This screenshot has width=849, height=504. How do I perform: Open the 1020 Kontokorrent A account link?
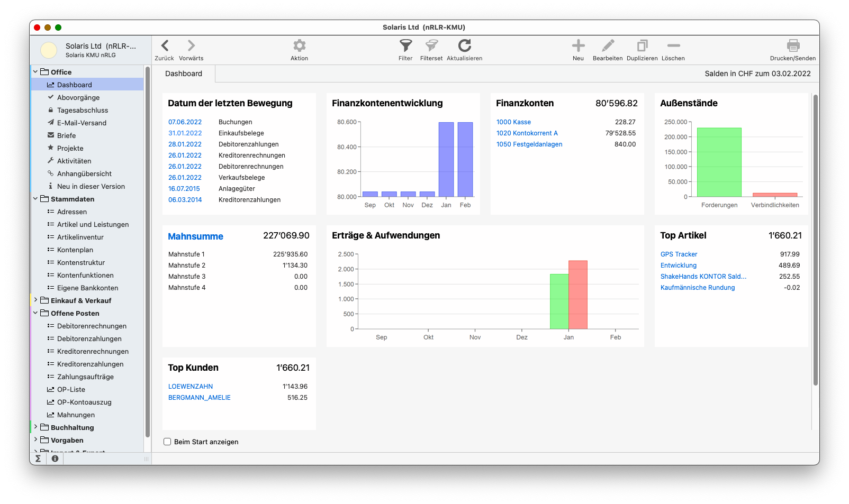click(x=527, y=133)
